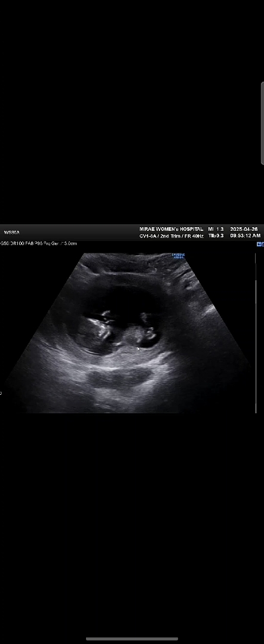Tap the home indicator bar at the bottom
This screenshot has width=264, height=644.
point(132,639)
